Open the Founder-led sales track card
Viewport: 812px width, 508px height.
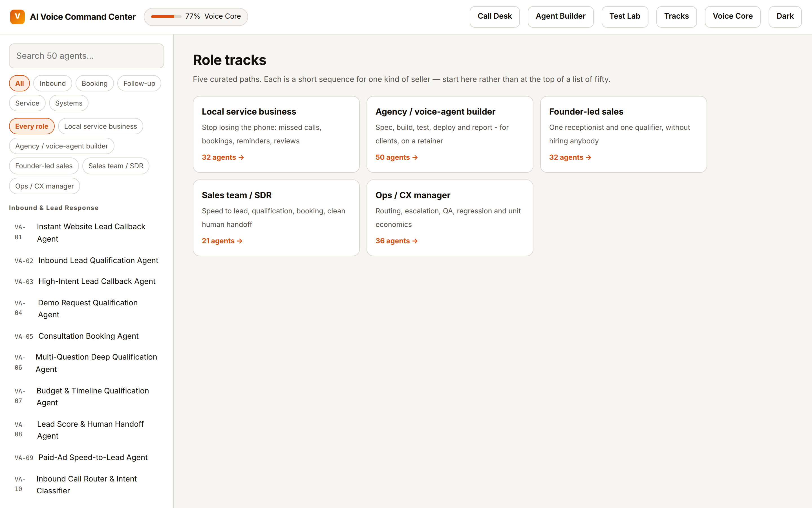[623, 134]
